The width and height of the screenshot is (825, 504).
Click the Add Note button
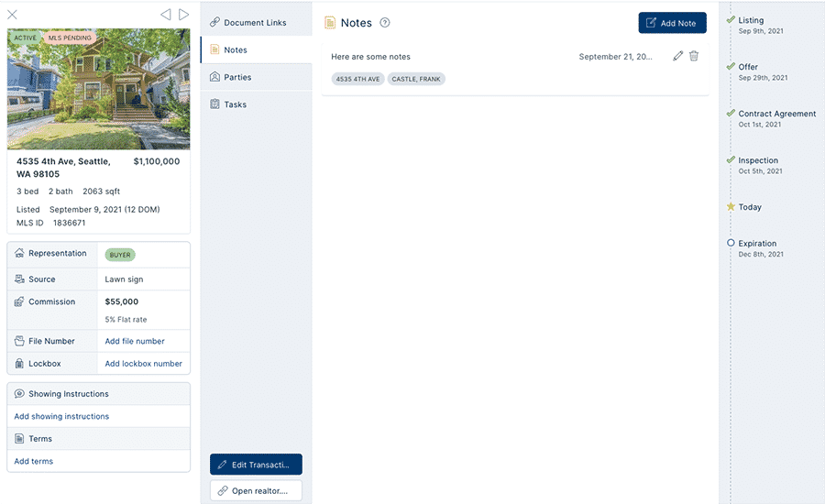pos(673,23)
